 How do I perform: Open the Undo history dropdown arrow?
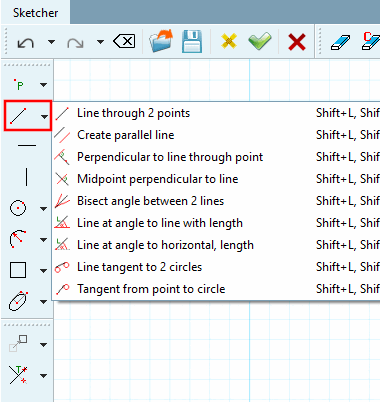(x=51, y=42)
